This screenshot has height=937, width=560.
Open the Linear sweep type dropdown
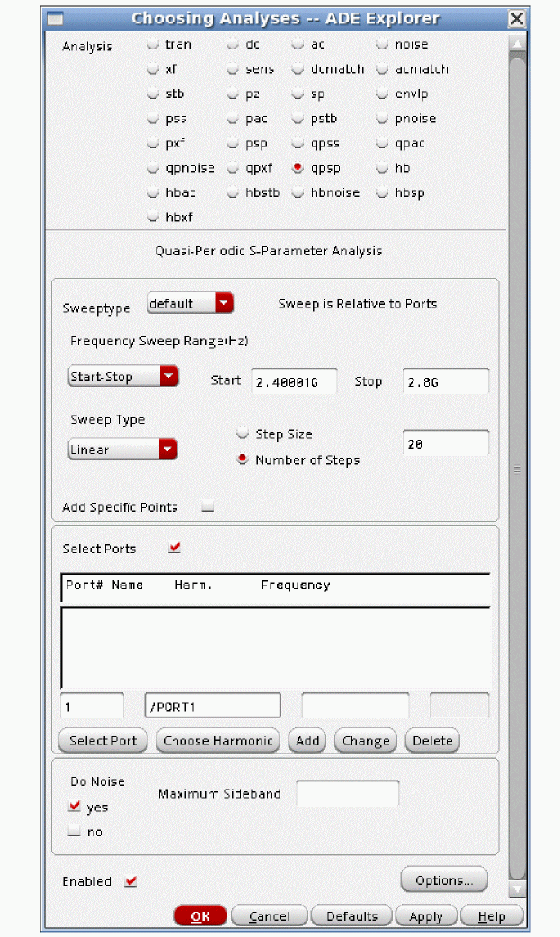point(122,450)
